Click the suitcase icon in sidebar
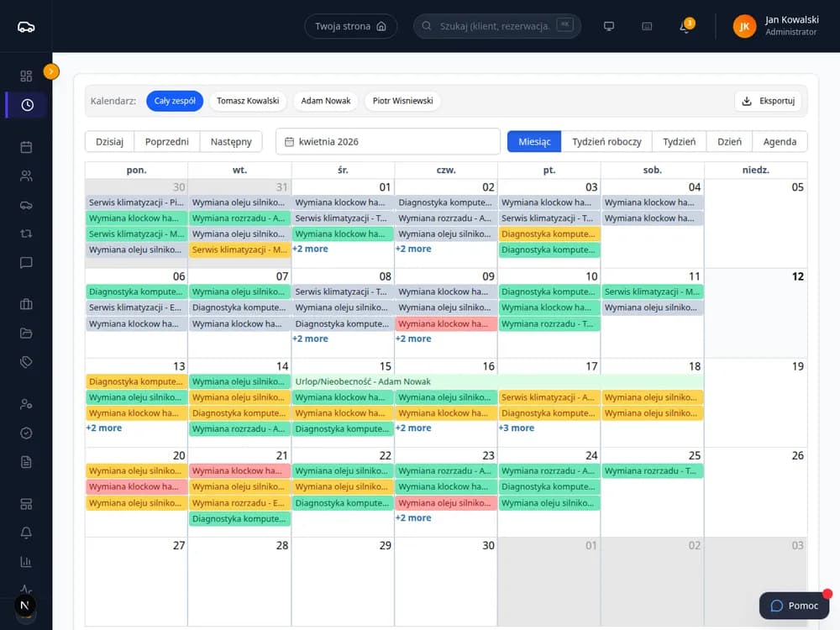 tap(26, 304)
